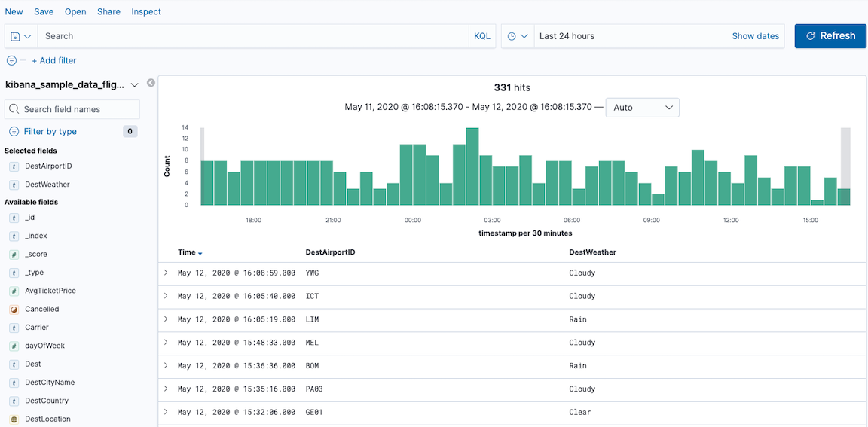Screen dimensions: 868x427
Task: Open the Auto interval dropdown
Action: point(642,108)
